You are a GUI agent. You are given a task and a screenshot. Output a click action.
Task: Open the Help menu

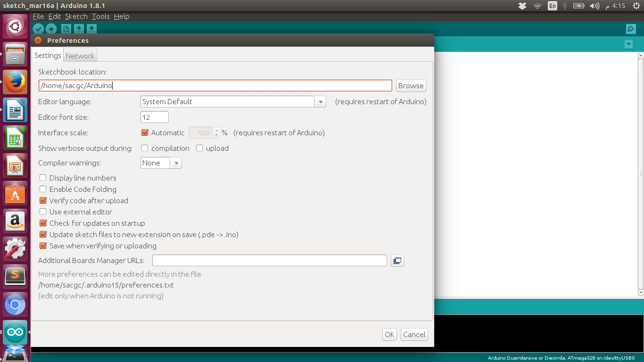[x=122, y=16]
